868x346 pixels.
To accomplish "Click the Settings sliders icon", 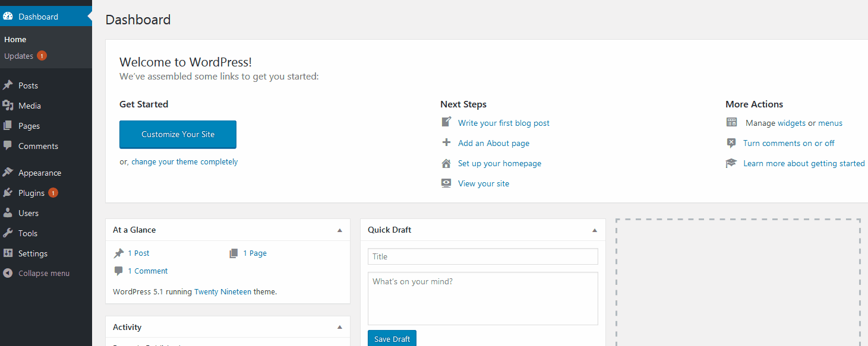I will [x=8, y=253].
